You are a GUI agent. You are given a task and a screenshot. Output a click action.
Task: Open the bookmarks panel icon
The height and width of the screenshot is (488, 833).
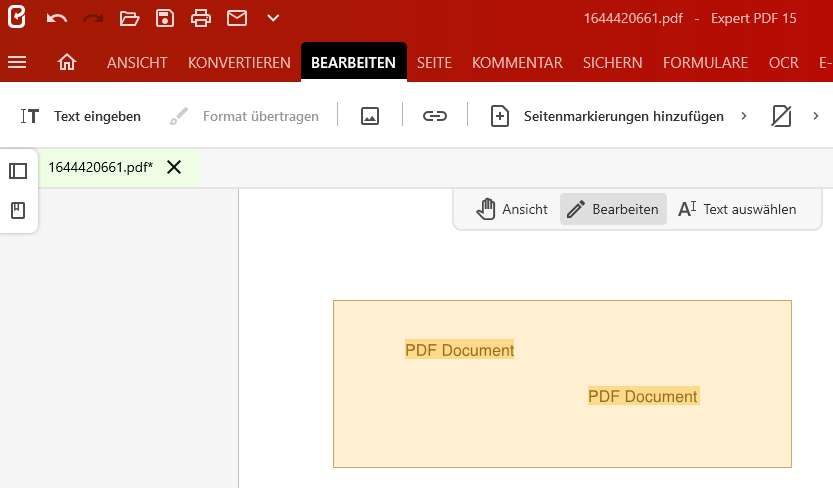click(18, 210)
